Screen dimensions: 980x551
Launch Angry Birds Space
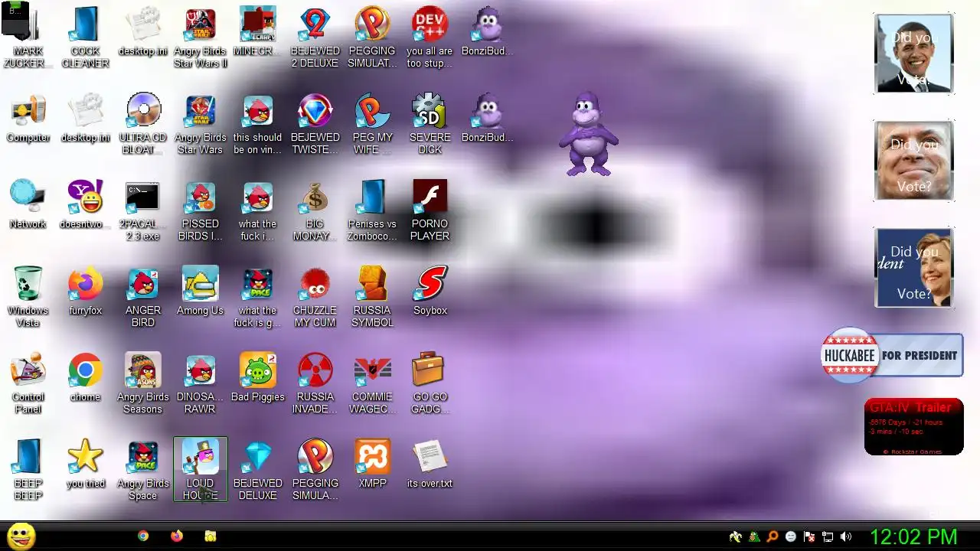tap(143, 471)
